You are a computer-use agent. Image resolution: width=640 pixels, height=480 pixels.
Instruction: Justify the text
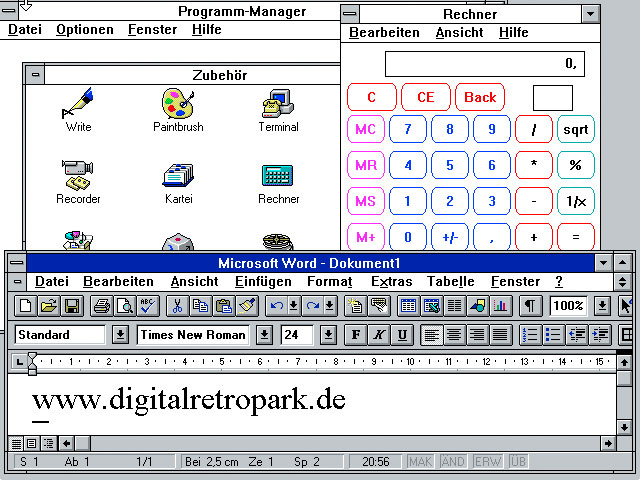click(500, 335)
